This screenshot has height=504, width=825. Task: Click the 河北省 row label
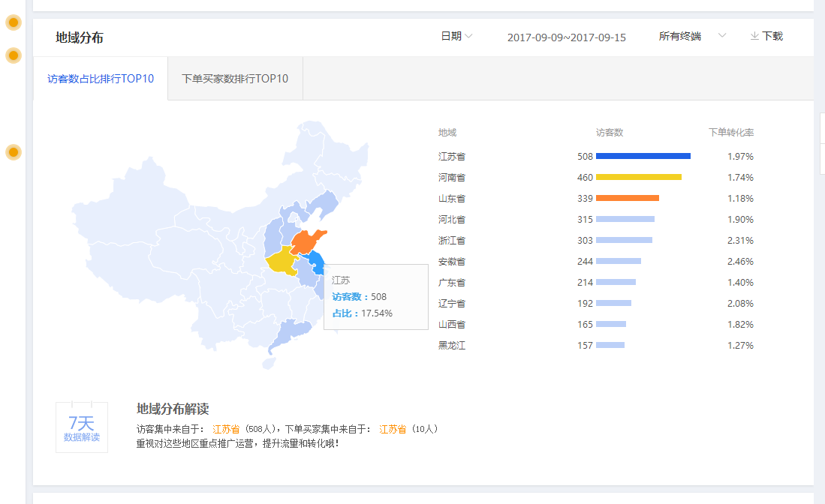(451, 220)
